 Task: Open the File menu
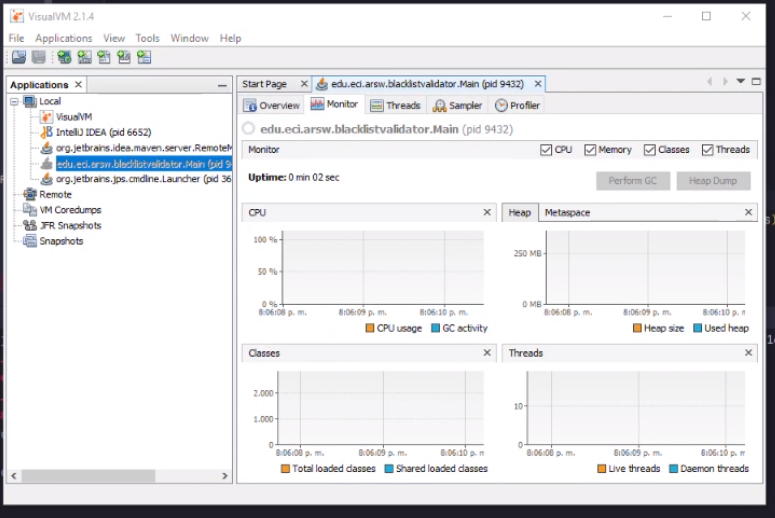coord(16,38)
